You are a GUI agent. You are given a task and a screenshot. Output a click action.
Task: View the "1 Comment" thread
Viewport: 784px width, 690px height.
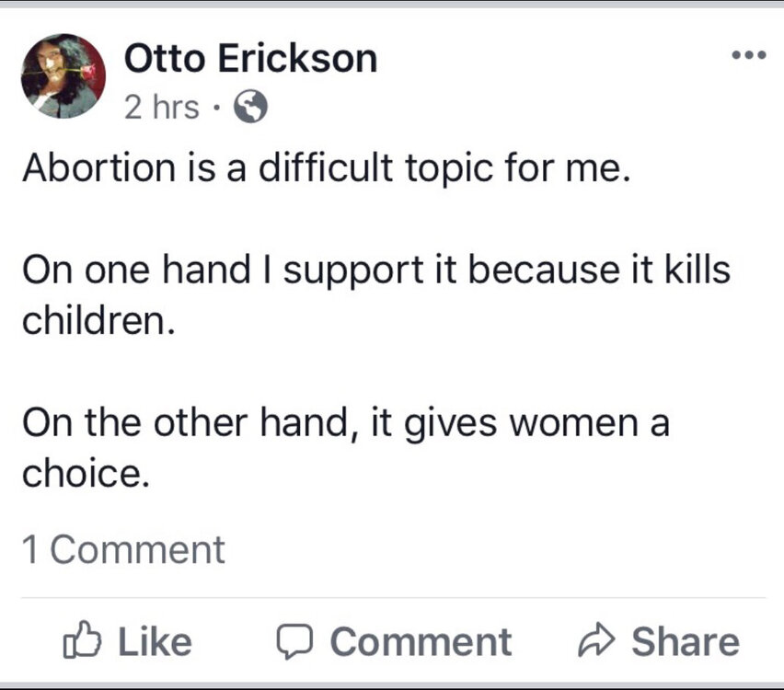tap(122, 549)
